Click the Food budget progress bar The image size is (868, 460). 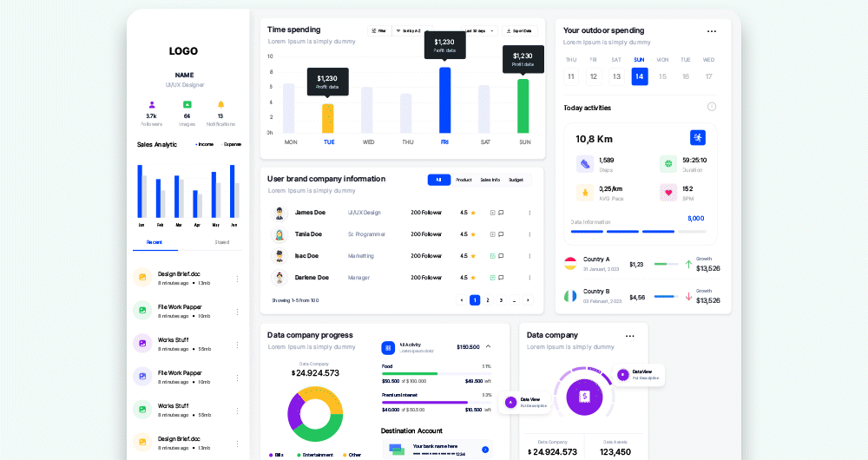tap(437, 374)
